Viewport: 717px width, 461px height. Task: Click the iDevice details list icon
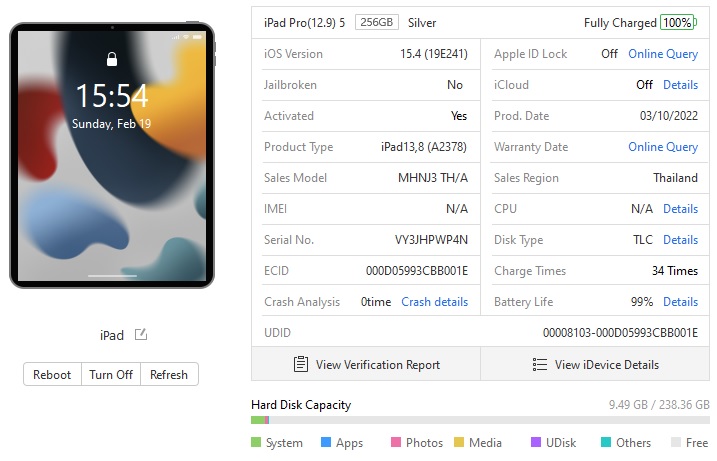(x=540, y=364)
